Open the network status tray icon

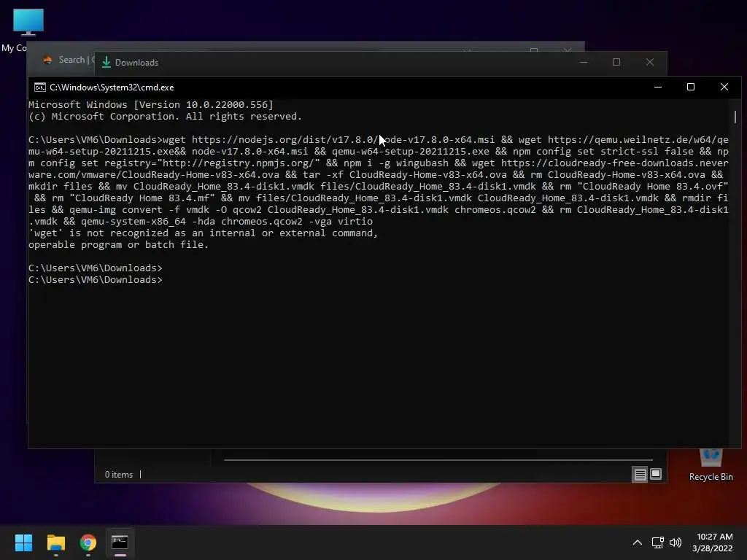point(658,542)
